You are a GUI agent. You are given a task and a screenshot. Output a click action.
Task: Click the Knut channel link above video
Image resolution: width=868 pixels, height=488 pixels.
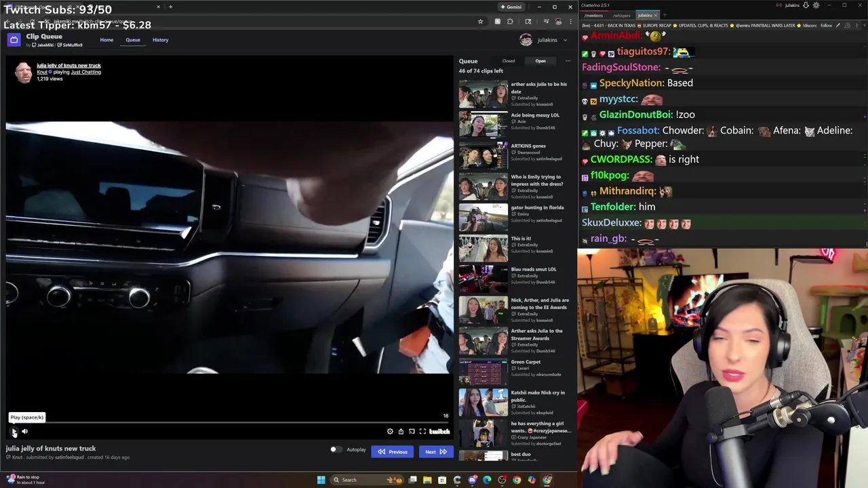[x=41, y=72]
